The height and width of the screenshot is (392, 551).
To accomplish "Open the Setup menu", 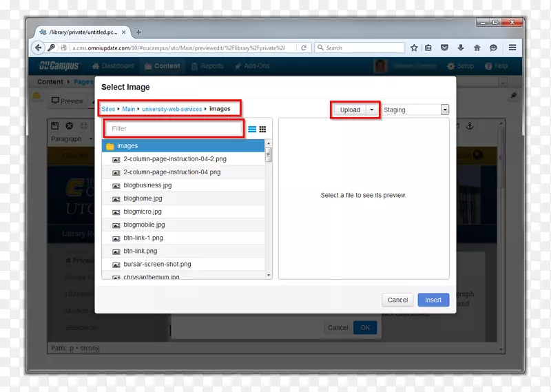I will pos(460,65).
